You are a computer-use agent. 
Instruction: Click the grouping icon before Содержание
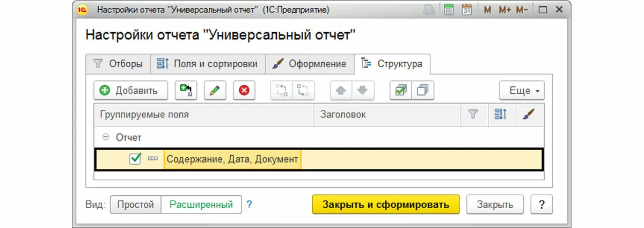(x=152, y=159)
